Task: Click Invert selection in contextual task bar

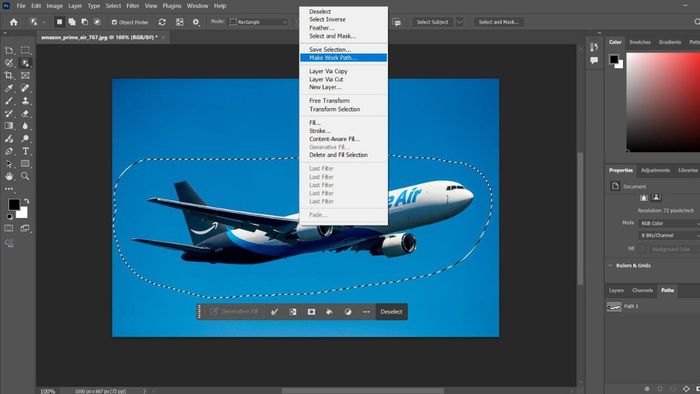Action: point(292,312)
